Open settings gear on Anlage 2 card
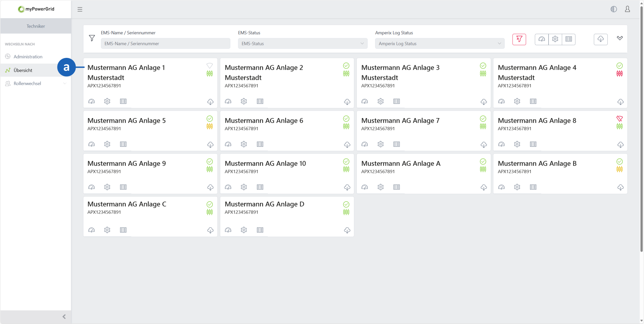The height and width of the screenshot is (324, 644). coord(244,101)
